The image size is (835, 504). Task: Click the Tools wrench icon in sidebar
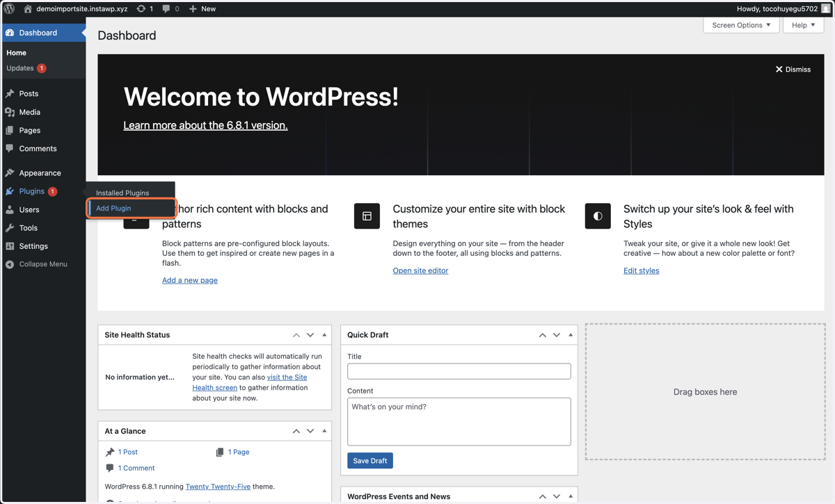click(x=10, y=228)
